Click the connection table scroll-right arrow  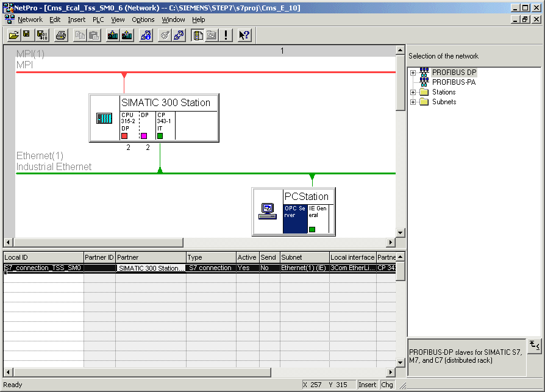(391, 372)
